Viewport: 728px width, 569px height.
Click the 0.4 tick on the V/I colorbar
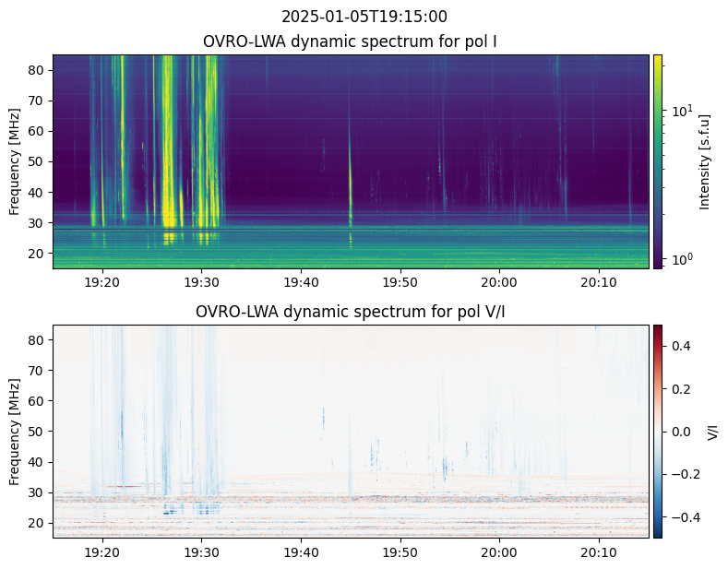click(x=681, y=345)
